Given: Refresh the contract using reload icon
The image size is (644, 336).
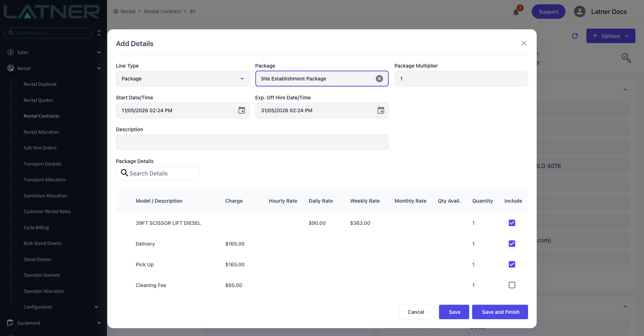Looking at the screenshot, I should click(575, 36).
